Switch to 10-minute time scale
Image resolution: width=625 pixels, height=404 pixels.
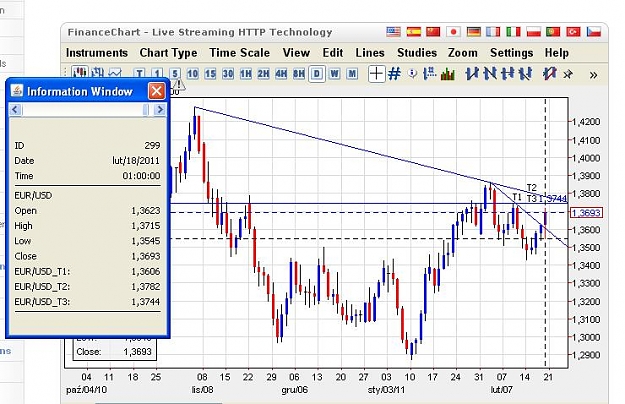[x=193, y=74]
